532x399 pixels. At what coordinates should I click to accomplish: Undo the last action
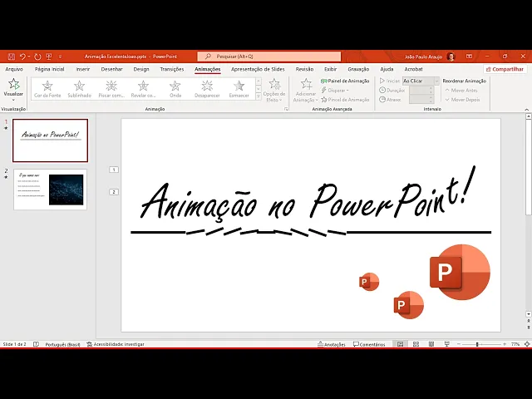click(x=22, y=57)
